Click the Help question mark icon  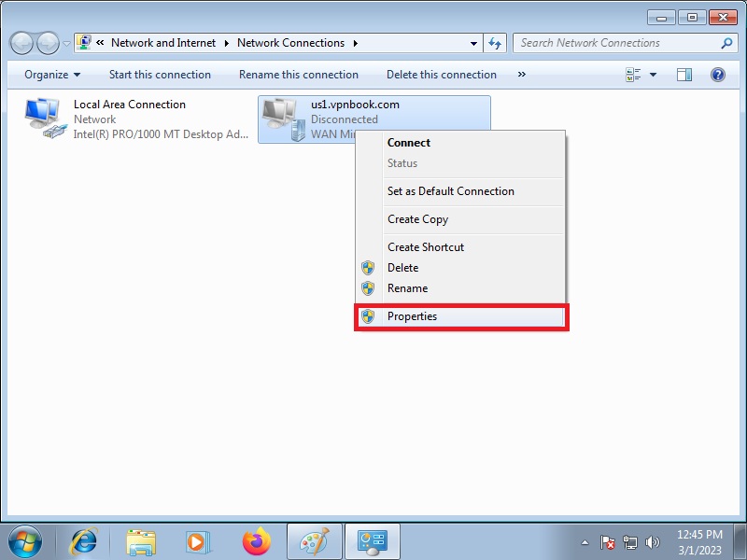coord(718,75)
